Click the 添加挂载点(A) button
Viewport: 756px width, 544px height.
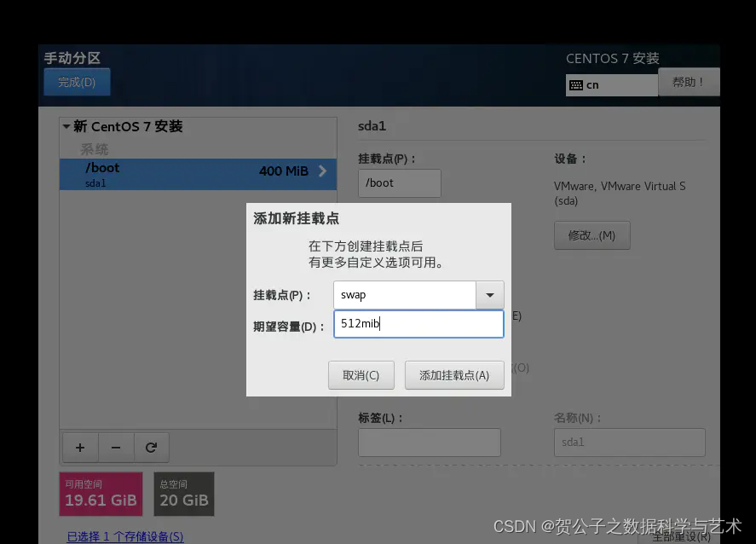454,375
